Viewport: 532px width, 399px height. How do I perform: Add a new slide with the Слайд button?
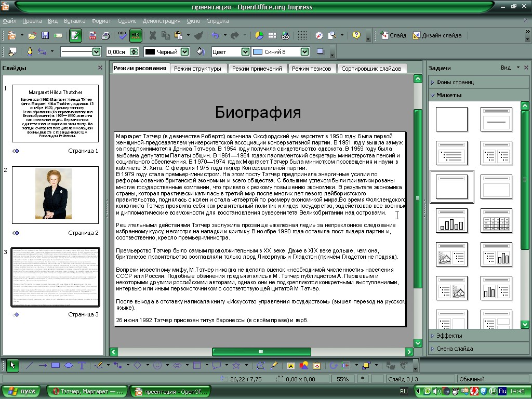pos(394,35)
